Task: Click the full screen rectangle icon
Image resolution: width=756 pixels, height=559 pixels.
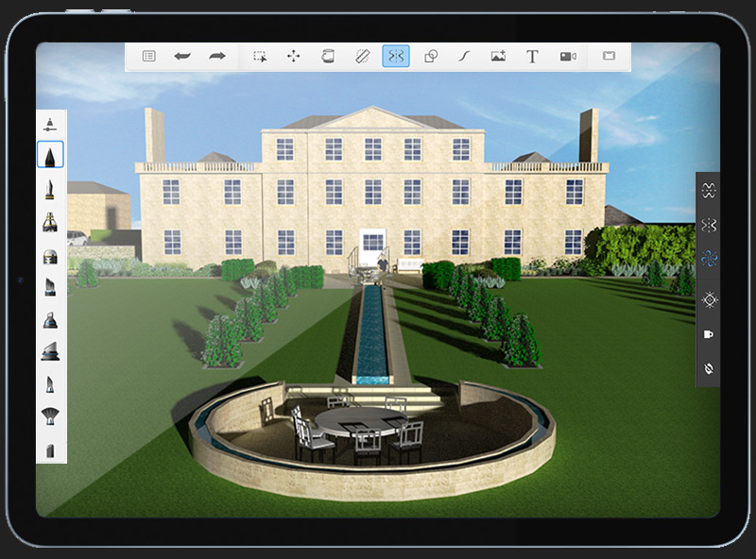Action: point(609,57)
